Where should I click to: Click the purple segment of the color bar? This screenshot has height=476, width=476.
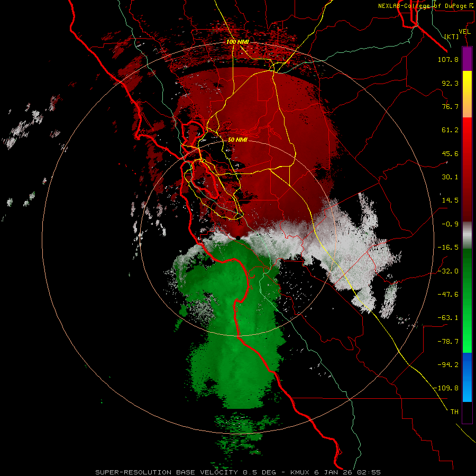click(467, 59)
